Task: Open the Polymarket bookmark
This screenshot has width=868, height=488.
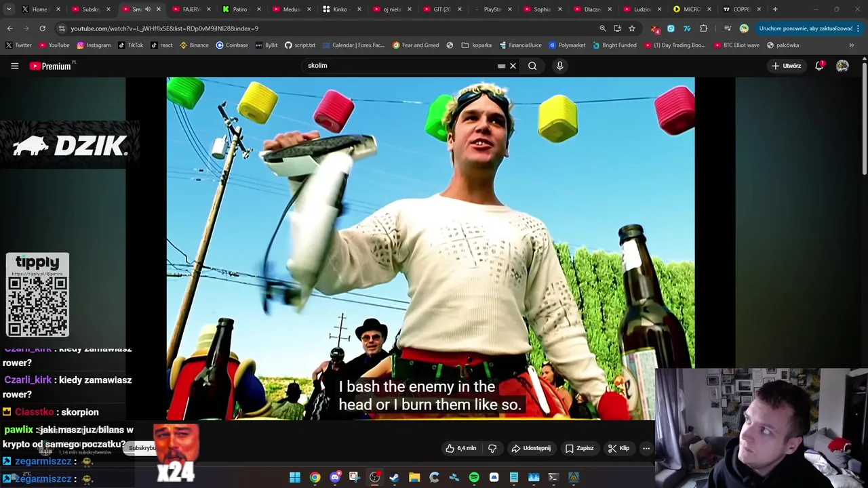Action: 567,45
